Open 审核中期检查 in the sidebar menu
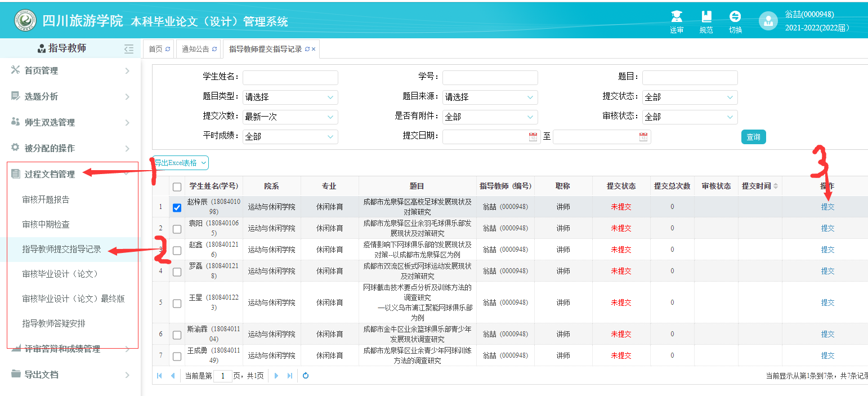 [46, 224]
